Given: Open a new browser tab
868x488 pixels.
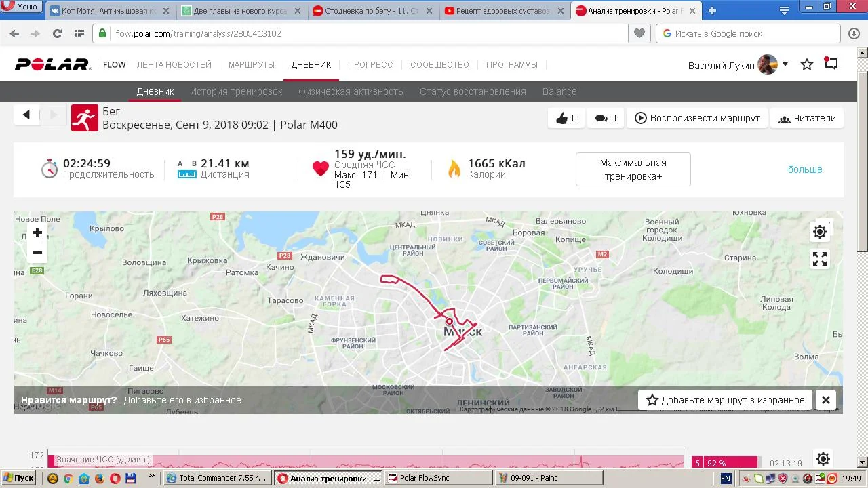Looking at the screenshot, I should click(712, 11).
